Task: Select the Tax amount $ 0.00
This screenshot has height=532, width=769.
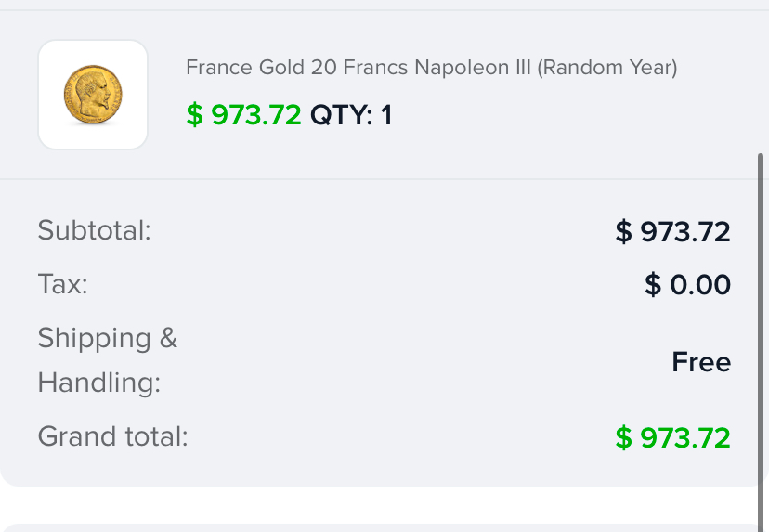Action: click(x=687, y=284)
